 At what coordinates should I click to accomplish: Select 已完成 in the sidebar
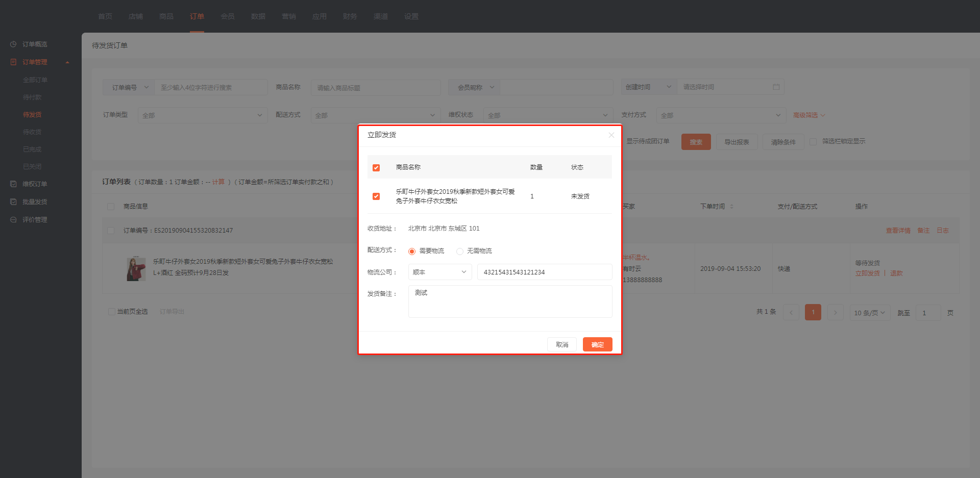click(32, 149)
